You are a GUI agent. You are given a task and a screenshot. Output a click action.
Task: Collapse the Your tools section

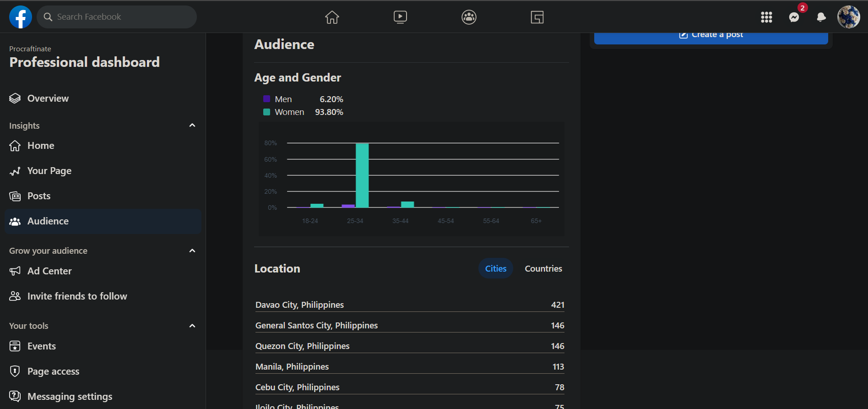coord(192,326)
